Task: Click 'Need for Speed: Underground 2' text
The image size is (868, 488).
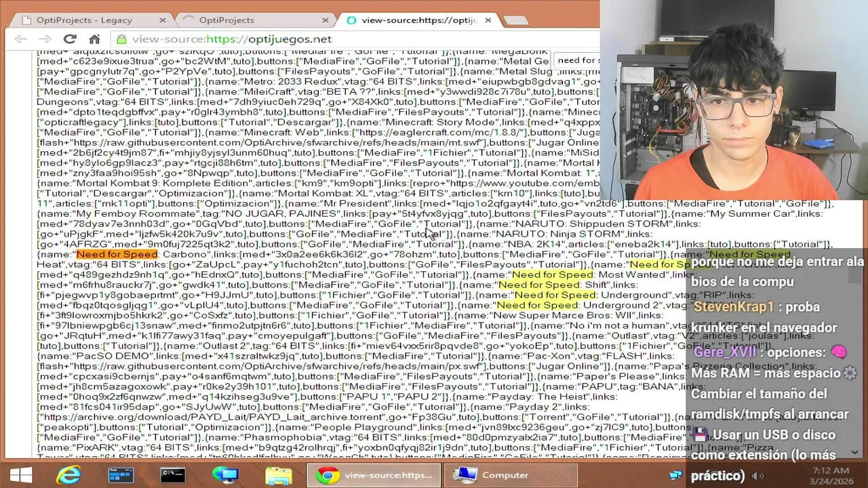Action: pyautogui.click(x=579, y=305)
